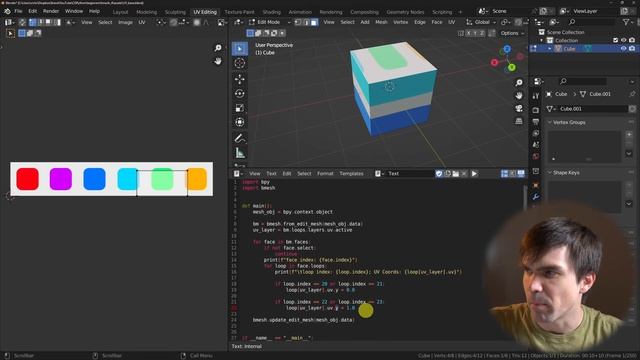
Task: Toggle Cube visibility eye in the outliner
Action: coord(623,49)
